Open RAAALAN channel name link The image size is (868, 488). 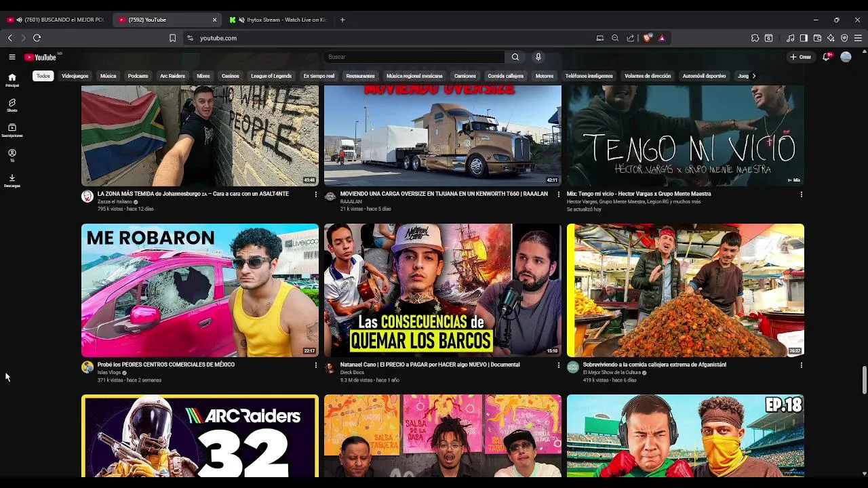click(351, 202)
